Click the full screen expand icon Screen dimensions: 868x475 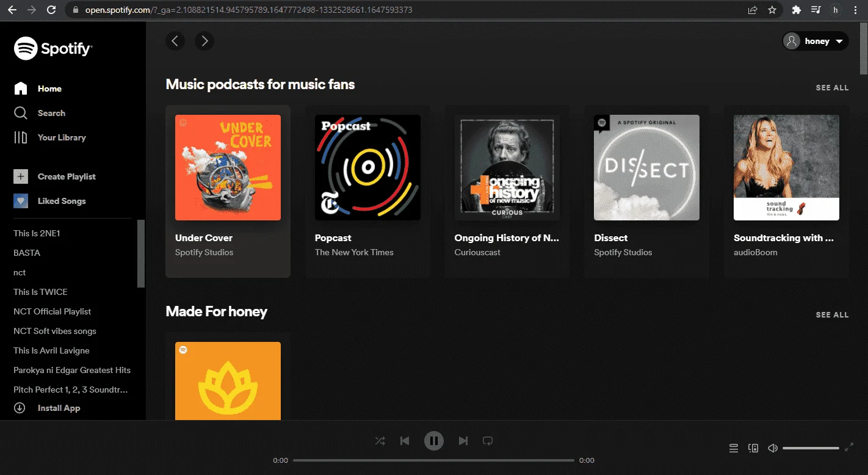pos(848,448)
